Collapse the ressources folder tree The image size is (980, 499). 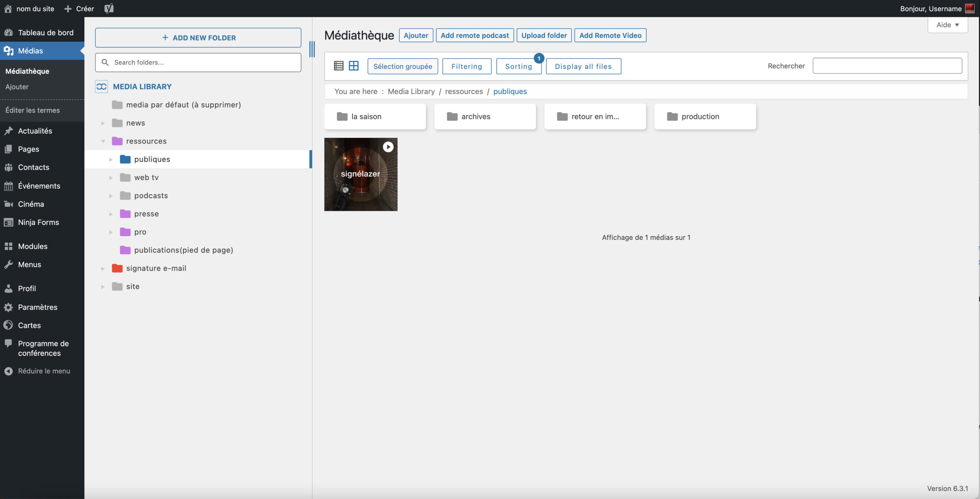pos(103,141)
